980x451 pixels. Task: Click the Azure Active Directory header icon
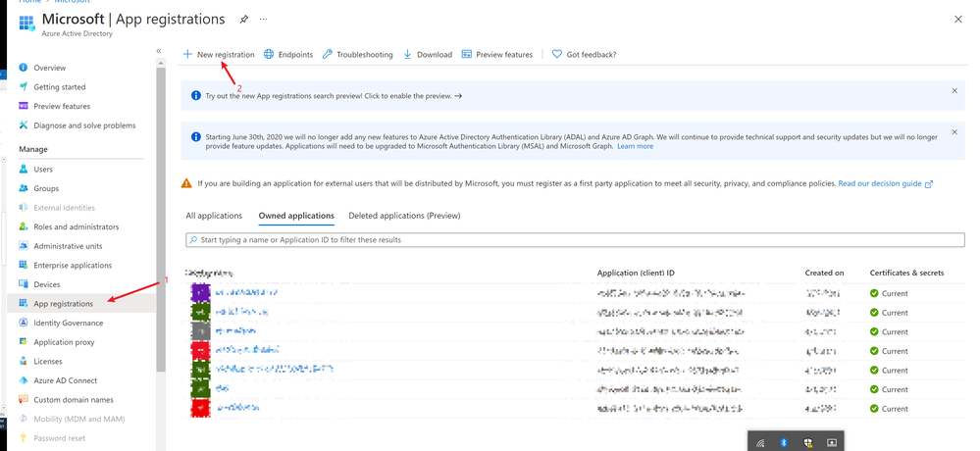(x=26, y=24)
